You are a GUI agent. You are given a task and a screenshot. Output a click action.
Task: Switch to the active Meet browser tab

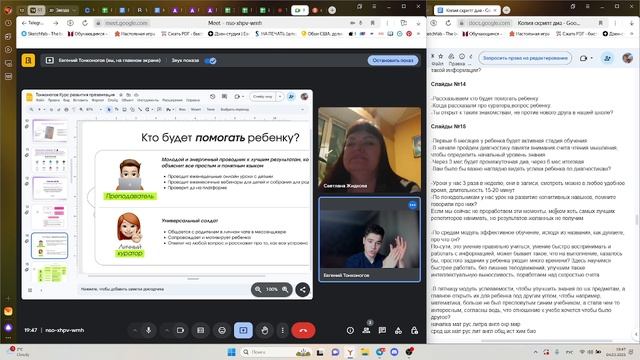pyautogui.click(x=300, y=10)
